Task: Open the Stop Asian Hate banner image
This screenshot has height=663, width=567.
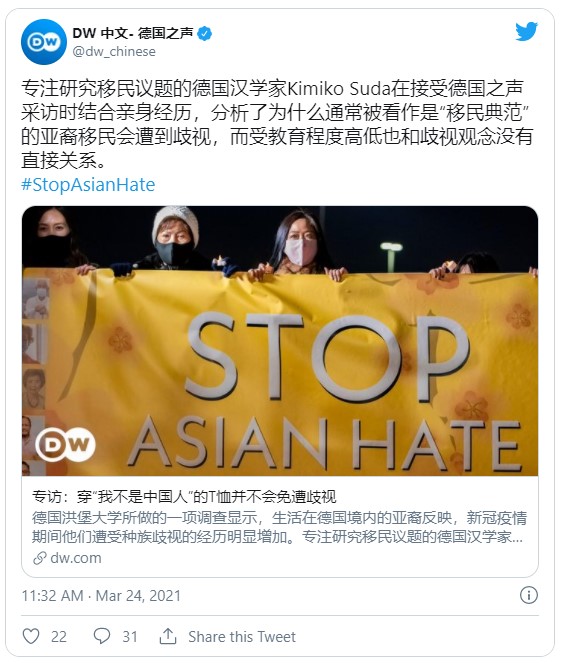Action: pos(280,341)
